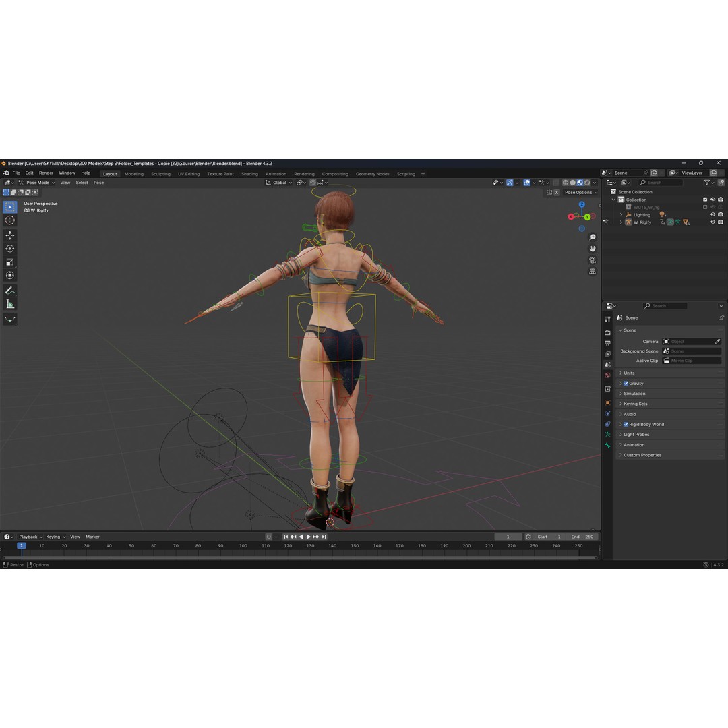Switch to the Shading workspace tab
Screen dimensions: 728x728
pos(249,174)
